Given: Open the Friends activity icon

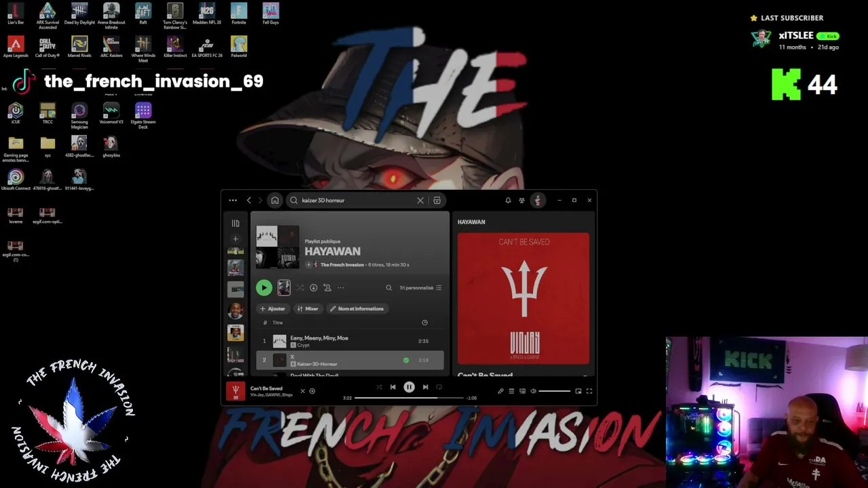Looking at the screenshot, I should pos(521,201).
